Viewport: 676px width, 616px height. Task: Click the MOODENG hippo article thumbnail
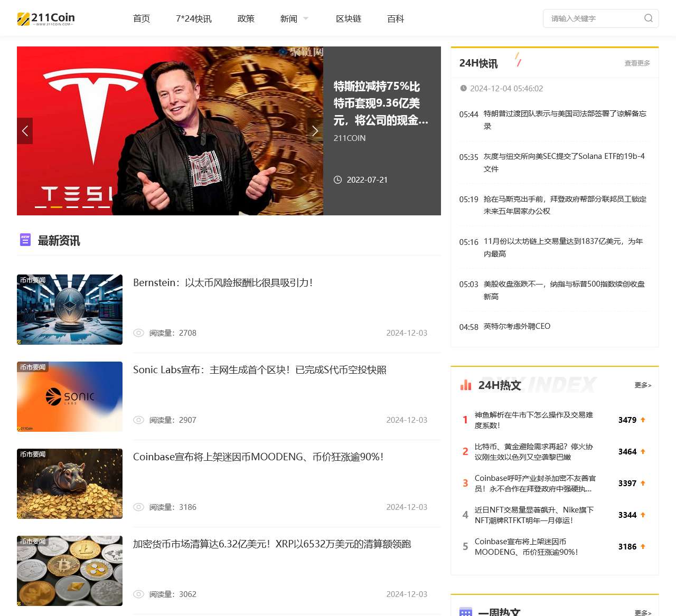pos(69,484)
